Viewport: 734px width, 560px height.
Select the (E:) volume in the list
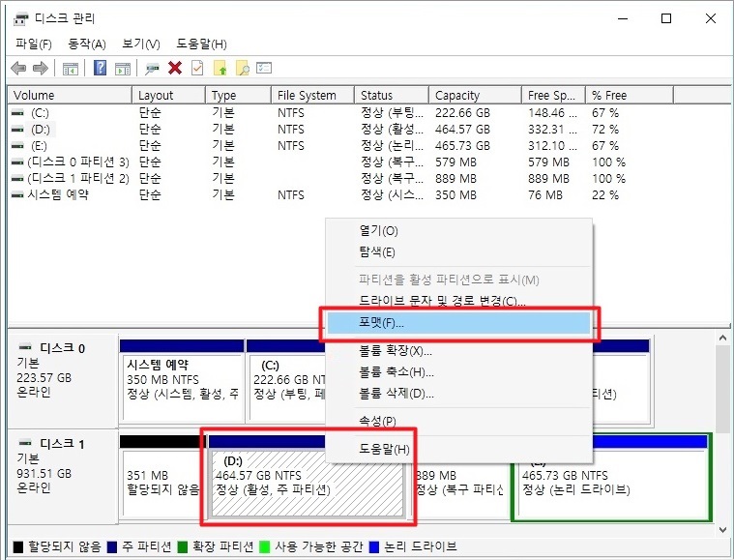click(x=39, y=146)
